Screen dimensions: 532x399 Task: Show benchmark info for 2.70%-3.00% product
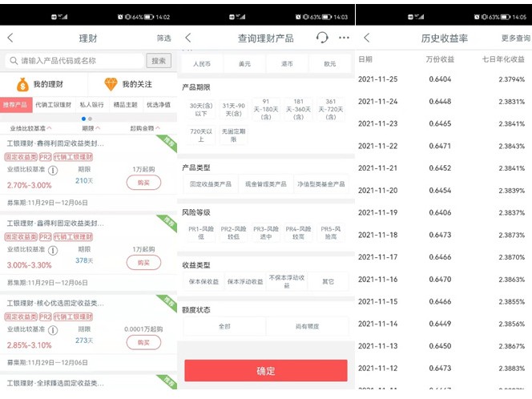[53, 171]
